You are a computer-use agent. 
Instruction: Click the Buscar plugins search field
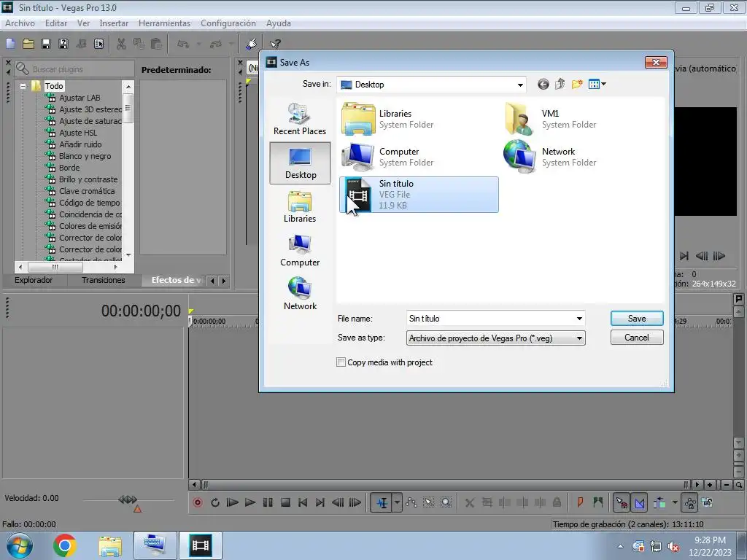tap(74, 69)
